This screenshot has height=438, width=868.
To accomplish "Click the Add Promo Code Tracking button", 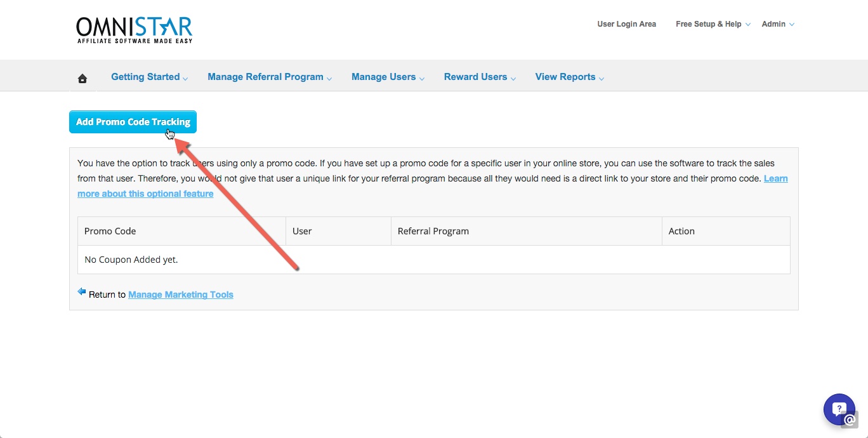I will pyautogui.click(x=133, y=121).
